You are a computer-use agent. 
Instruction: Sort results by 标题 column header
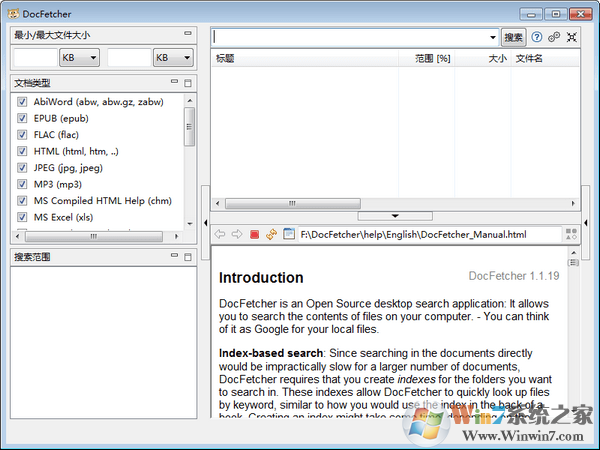pos(300,59)
